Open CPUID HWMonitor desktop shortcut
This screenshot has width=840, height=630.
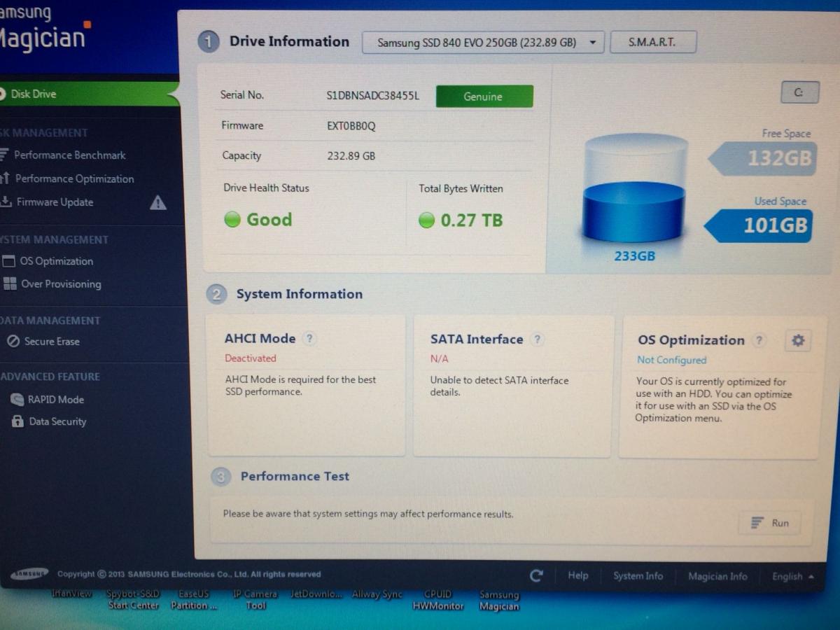(437, 599)
